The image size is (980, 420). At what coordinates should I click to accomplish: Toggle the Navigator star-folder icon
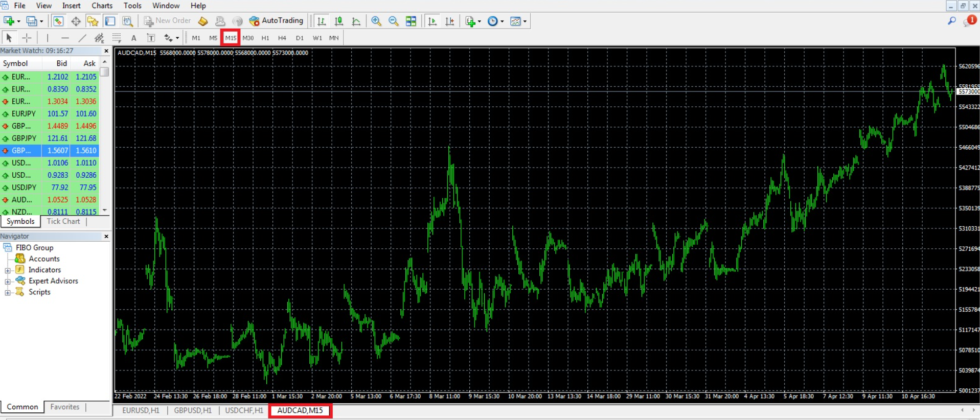tap(93, 21)
